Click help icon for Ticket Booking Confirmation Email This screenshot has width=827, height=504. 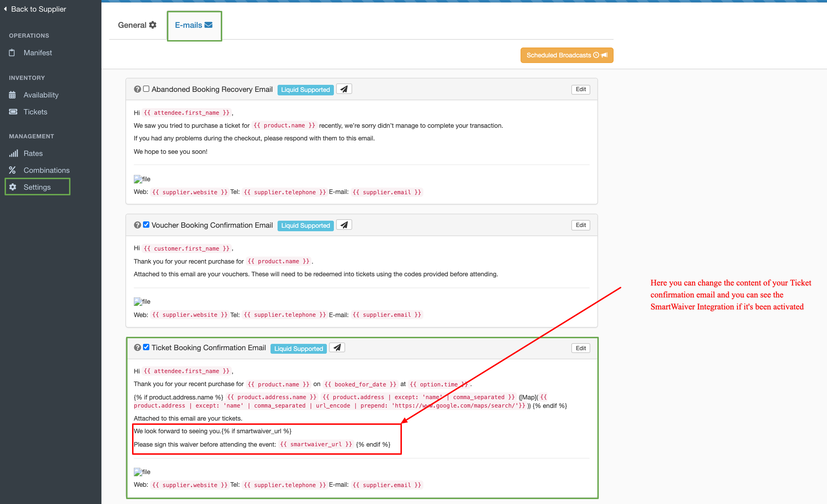[137, 348]
